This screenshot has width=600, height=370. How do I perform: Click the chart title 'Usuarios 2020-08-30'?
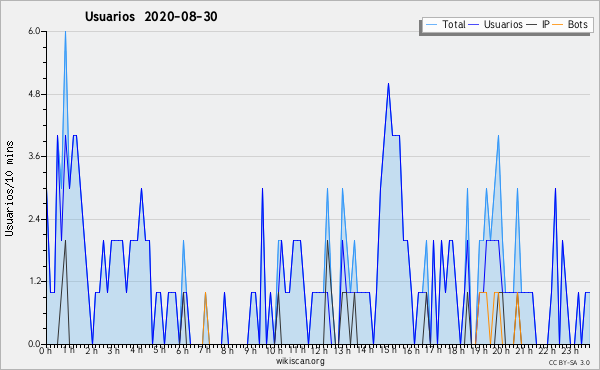151,16
